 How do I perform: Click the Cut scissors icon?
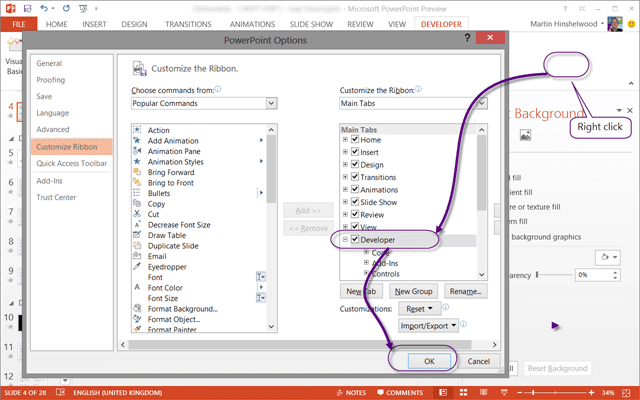pos(137,214)
